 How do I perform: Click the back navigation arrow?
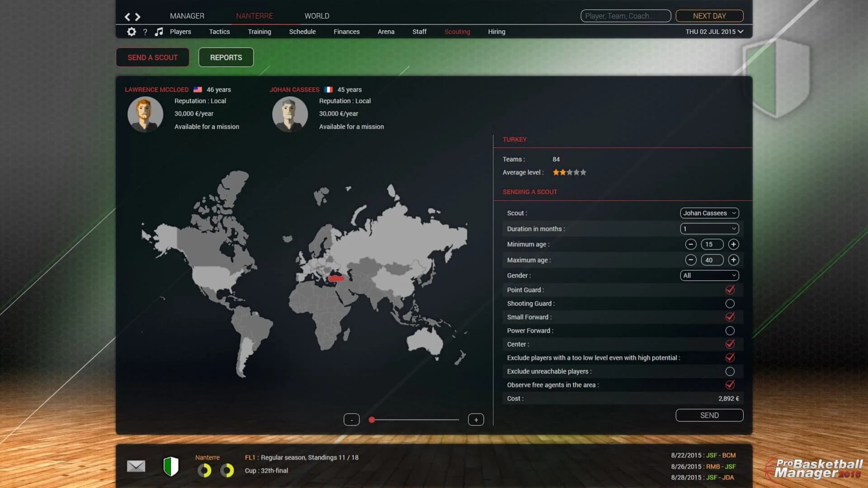coord(127,16)
